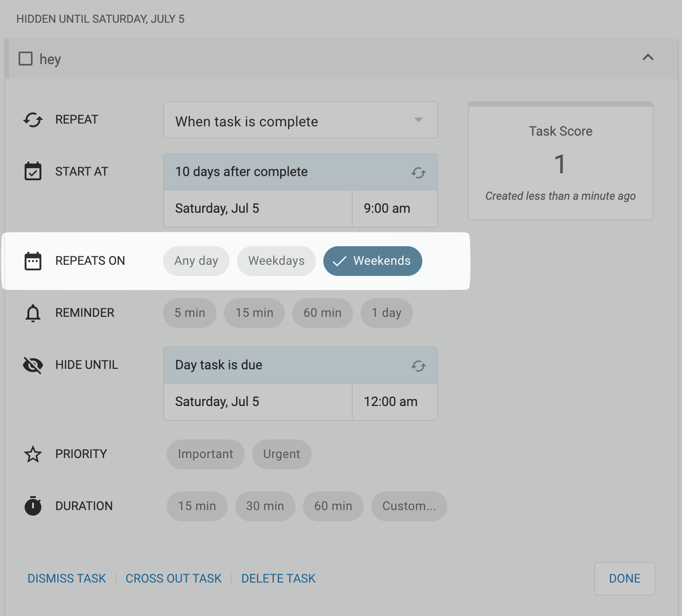Click the Repeats On calendar icon

point(33,261)
